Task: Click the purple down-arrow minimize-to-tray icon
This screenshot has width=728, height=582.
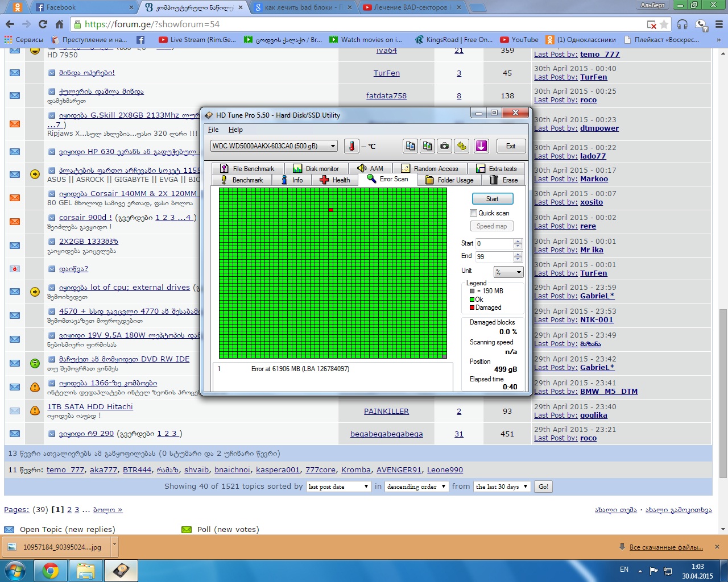Action: coord(481,146)
